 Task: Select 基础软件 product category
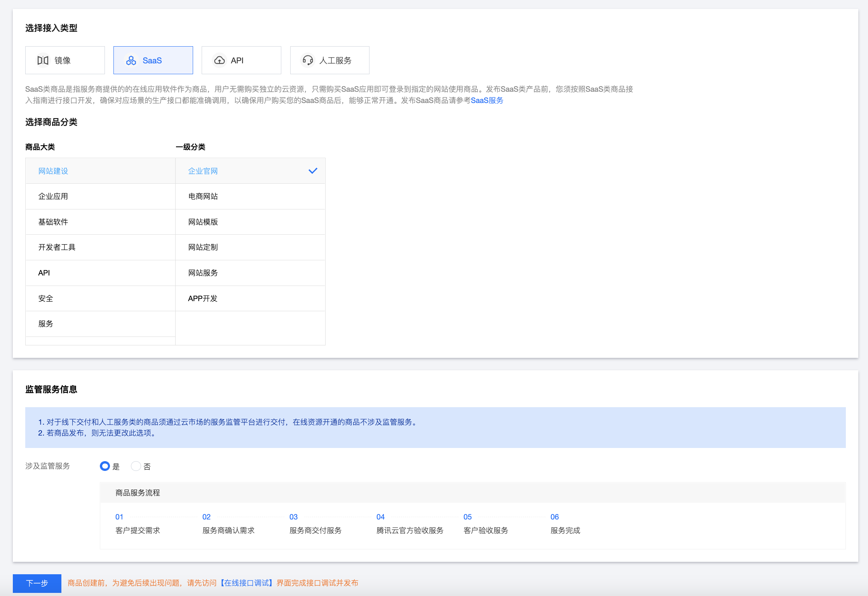pyautogui.click(x=100, y=222)
